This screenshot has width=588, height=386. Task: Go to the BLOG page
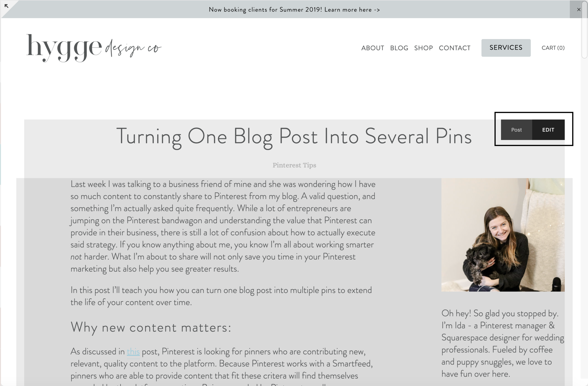(x=399, y=48)
